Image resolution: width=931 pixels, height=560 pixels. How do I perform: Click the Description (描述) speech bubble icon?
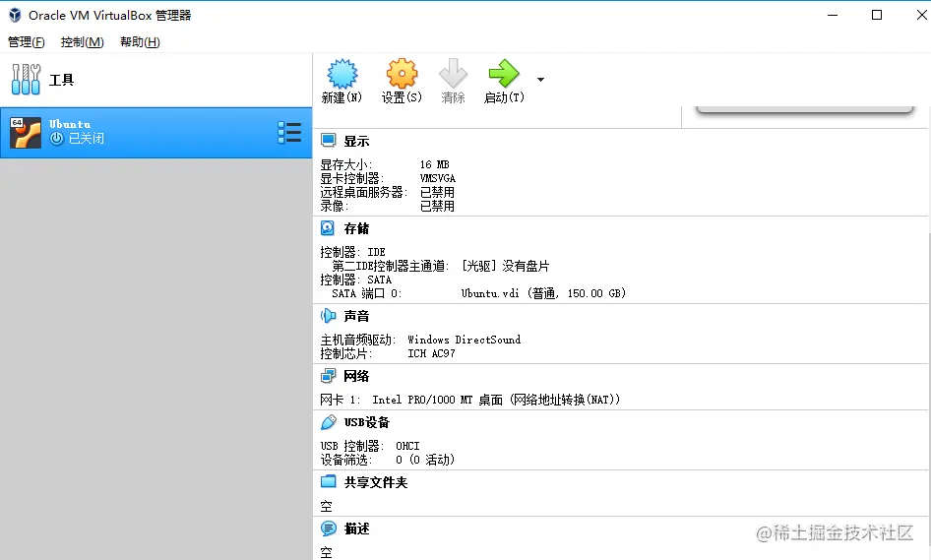(328, 528)
